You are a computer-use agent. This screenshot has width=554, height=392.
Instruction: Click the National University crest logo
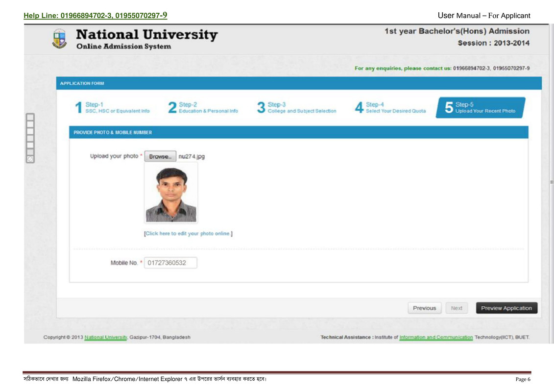pyautogui.click(x=59, y=39)
